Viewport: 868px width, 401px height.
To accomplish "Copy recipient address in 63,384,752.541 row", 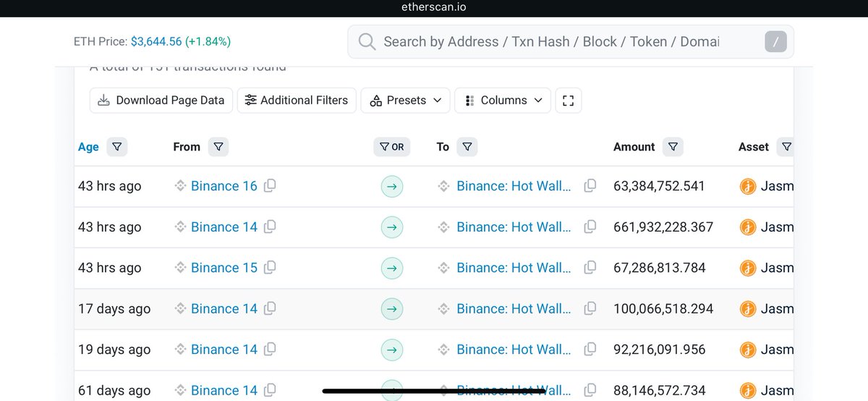I will tap(590, 186).
